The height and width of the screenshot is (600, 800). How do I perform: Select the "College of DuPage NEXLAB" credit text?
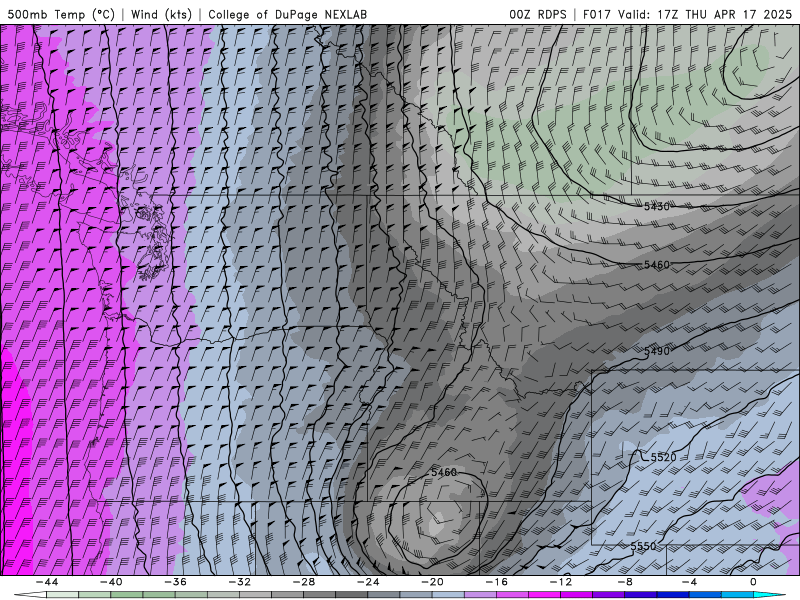click(x=287, y=14)
